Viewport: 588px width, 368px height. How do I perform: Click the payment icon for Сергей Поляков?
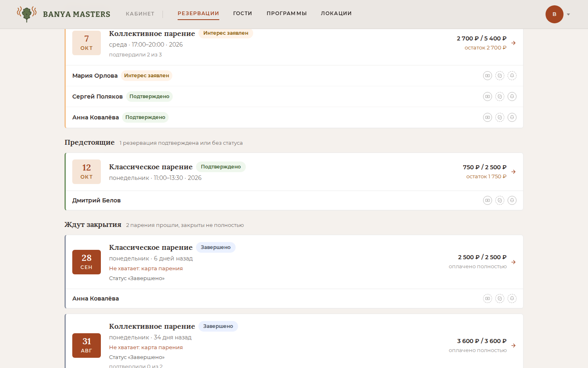click(x=488, y=96)
